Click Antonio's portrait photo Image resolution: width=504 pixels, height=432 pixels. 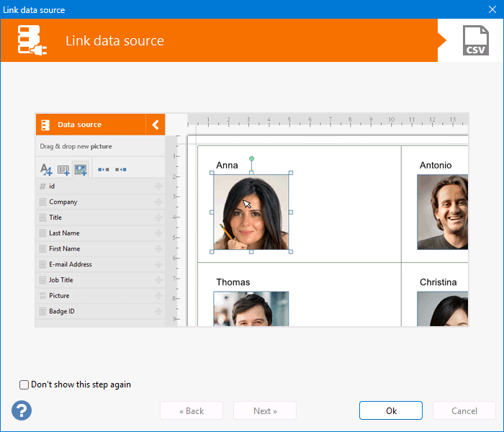[x=442, y=212]
